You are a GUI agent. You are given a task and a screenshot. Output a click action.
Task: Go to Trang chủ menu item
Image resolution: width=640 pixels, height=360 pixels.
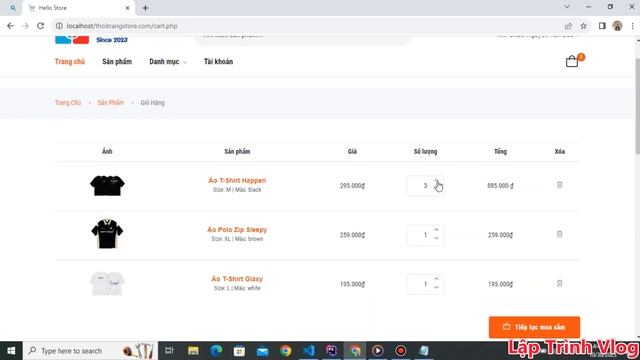coord(70,62)
